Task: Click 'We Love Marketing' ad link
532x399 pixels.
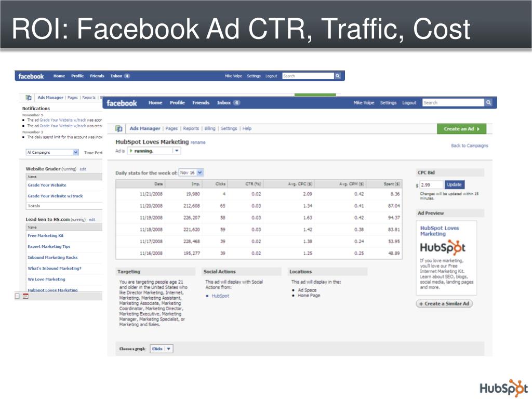Action: (46, 279)
